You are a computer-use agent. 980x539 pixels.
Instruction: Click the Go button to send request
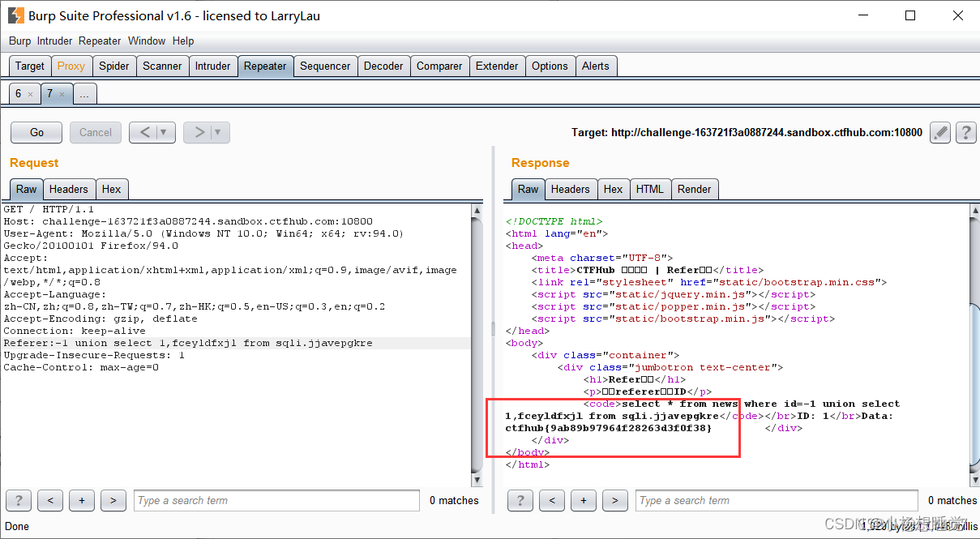point(37,132)
